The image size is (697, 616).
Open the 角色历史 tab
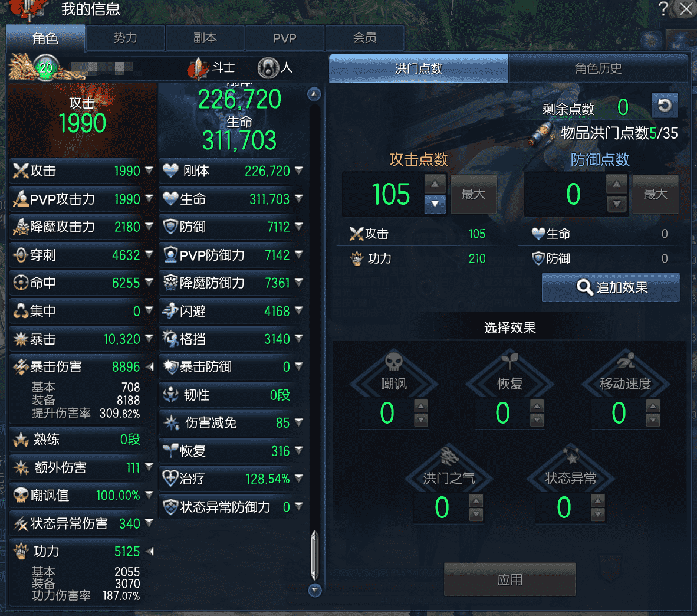(598, 68)
